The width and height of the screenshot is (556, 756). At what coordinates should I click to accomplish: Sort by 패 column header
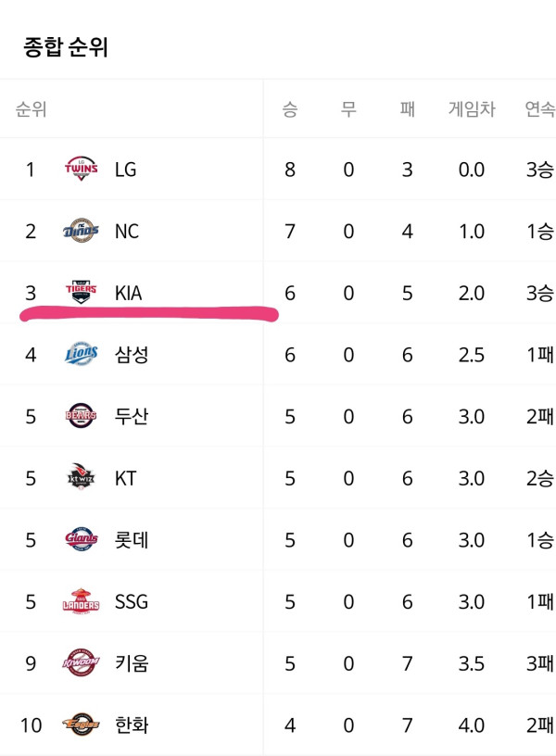(408, 109)
